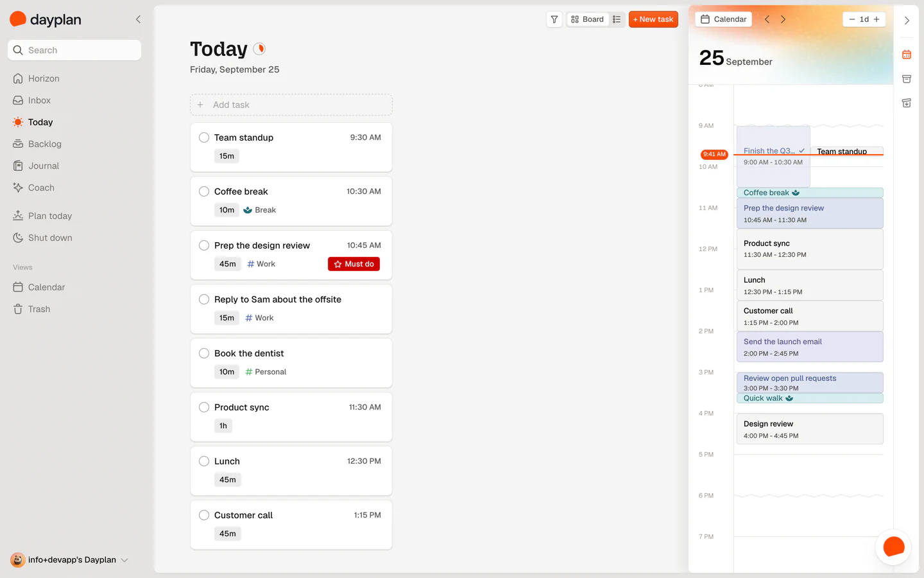Open the archive box icon in right rail
Viewport: 924px width, 578px height.
point(907,79)
